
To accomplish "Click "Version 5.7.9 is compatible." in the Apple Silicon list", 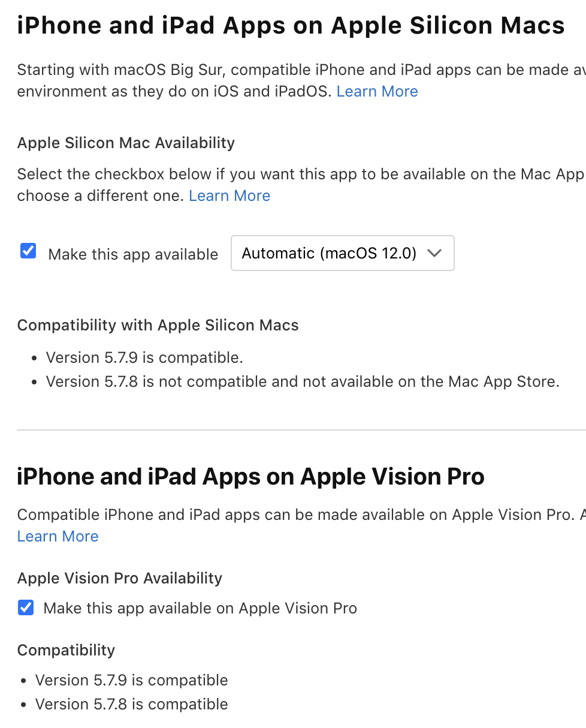I will pos(144,358).
